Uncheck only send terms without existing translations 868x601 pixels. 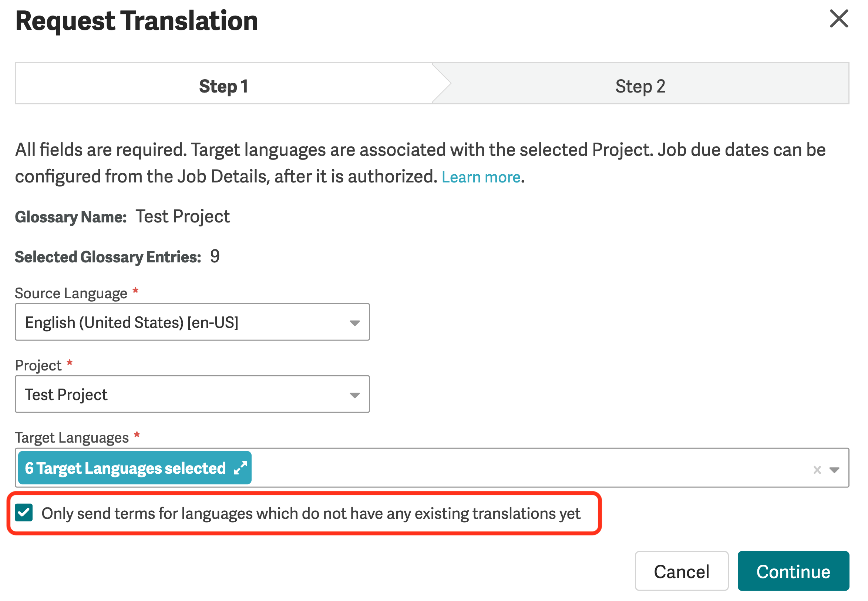(24, 513)
